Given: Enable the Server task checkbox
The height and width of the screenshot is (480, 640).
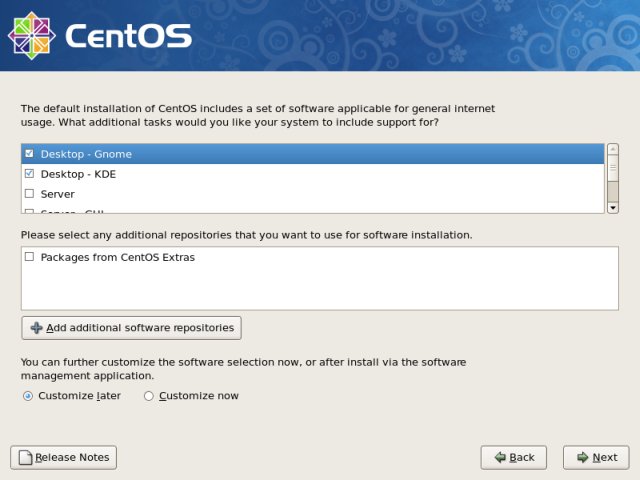Looking at the screenshot, I should (x=29, y=194).
